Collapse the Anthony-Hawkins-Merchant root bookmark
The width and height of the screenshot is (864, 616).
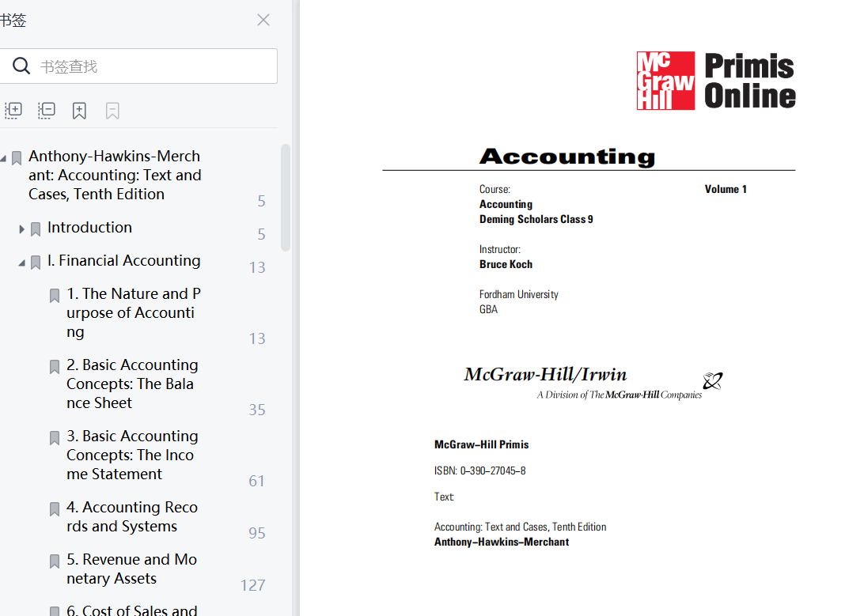pos(3,158)
